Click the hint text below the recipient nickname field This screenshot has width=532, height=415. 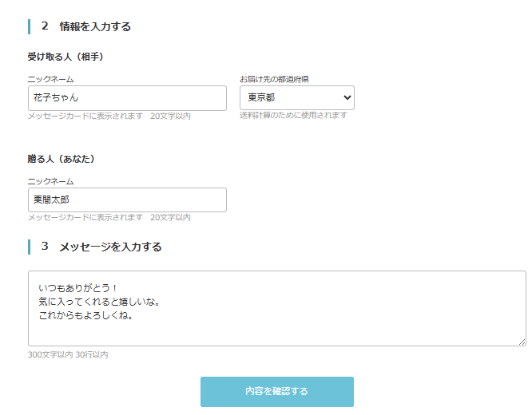pos(109,117)
